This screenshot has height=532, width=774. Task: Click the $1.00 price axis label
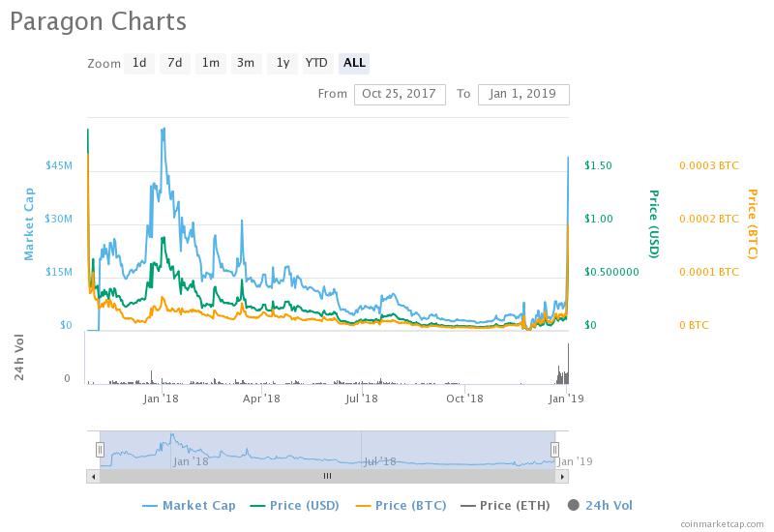(x=598, y=219)
